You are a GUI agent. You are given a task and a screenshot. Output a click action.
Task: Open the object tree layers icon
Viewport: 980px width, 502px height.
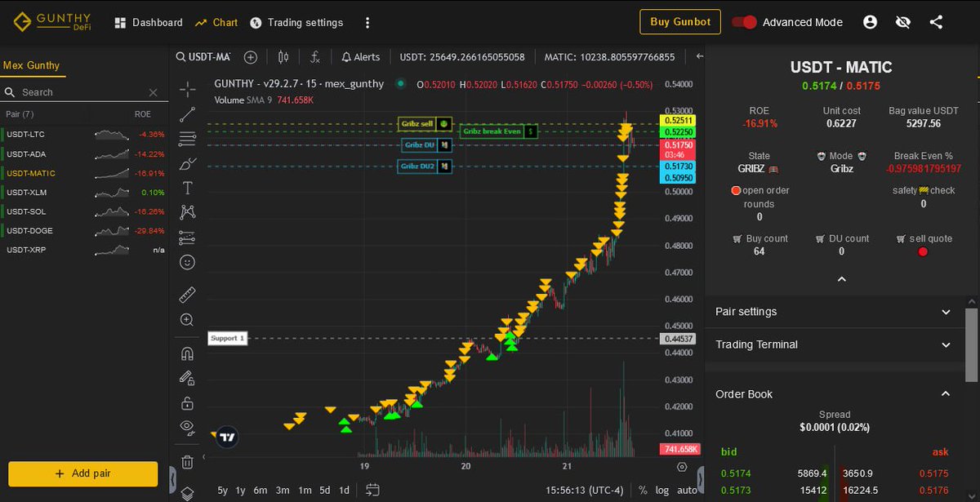[x=187, y=493]
